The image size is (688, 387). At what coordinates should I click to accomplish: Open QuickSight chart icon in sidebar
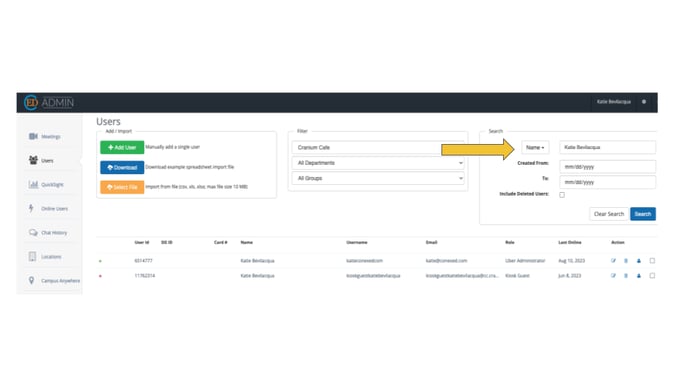(x=33, y=184)
